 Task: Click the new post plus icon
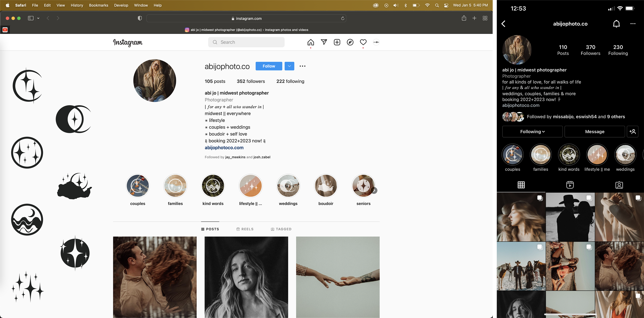337,42
